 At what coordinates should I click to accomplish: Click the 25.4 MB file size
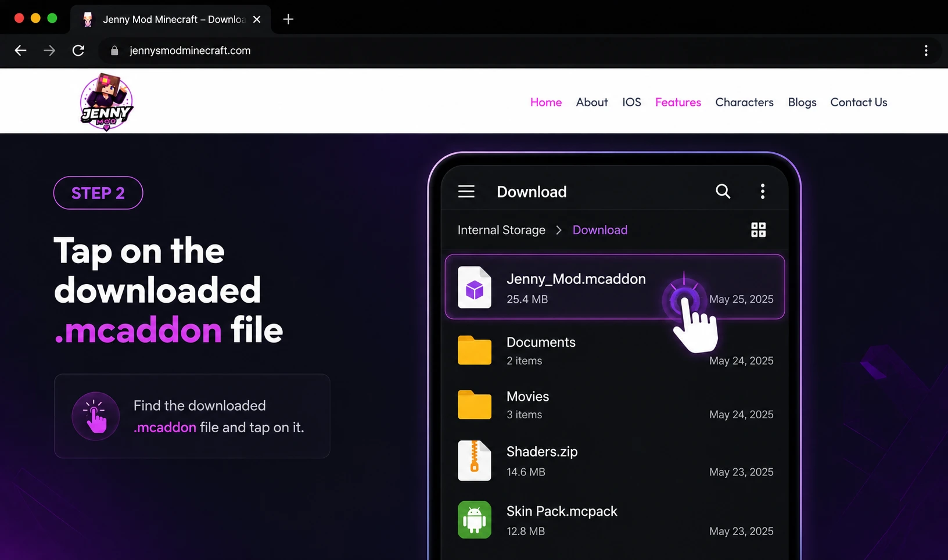click(x=527, y=299)
